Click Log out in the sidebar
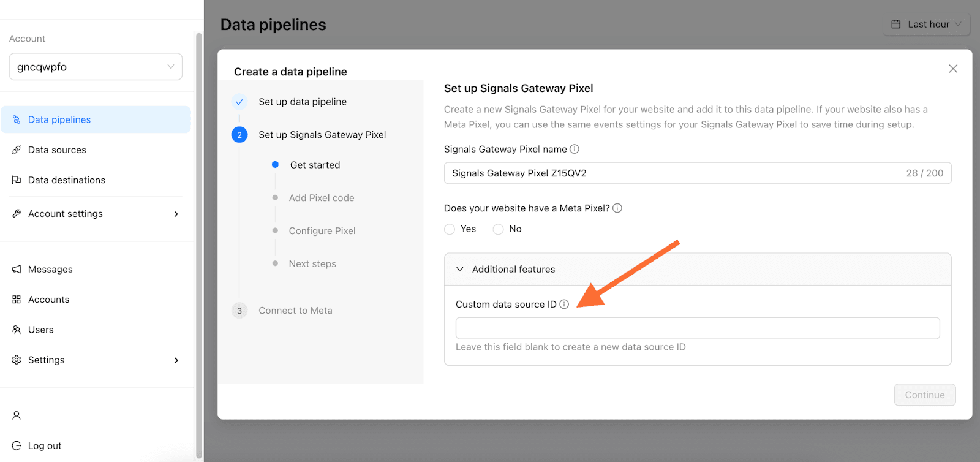Viewport: 980px width, 462px height. pyautogui.click(x=45, y=446)
